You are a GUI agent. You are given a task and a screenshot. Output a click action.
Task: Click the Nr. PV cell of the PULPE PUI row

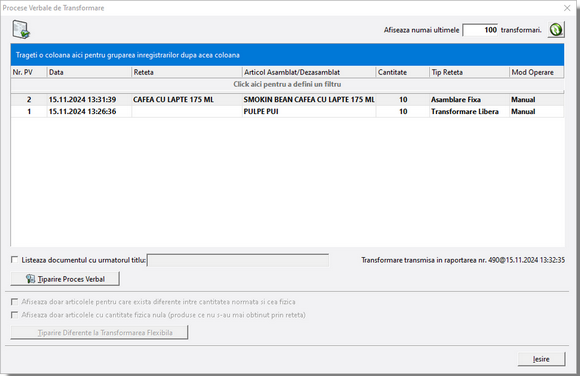[x=29, y=111]
